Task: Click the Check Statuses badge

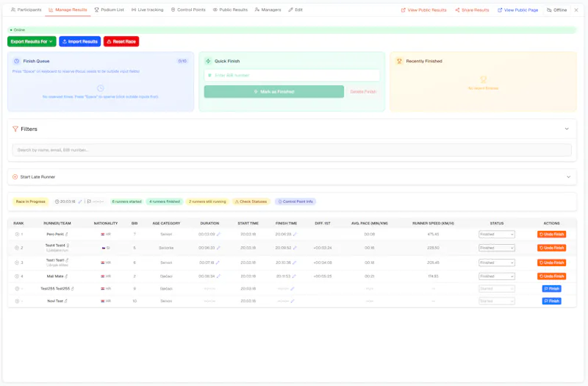Action: 251,201
